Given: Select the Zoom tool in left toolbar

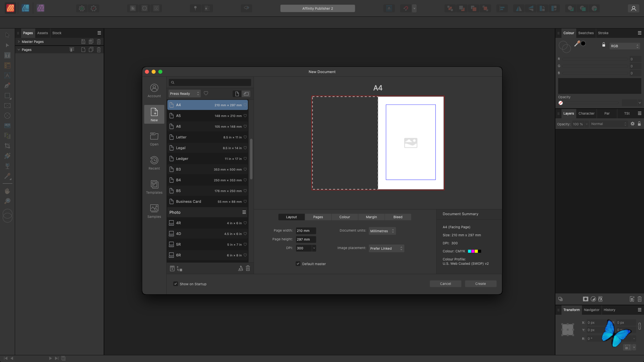Looking at the screenshot, I should 7,201.
